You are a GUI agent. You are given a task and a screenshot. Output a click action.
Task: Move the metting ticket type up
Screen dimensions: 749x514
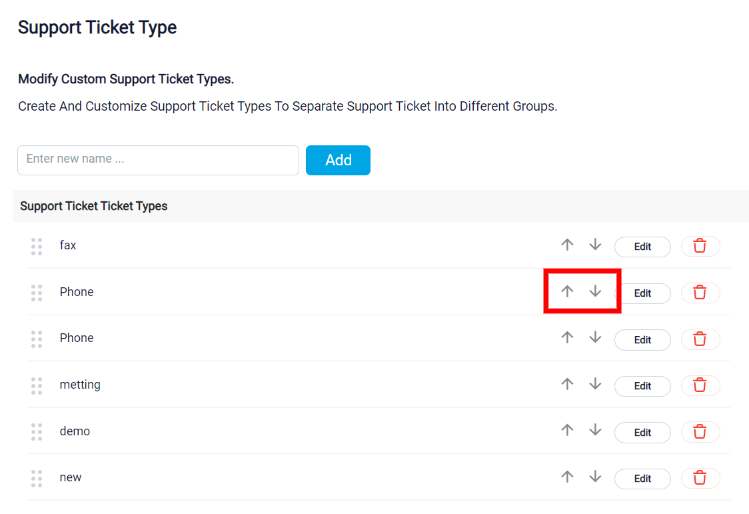pos(567,384)
